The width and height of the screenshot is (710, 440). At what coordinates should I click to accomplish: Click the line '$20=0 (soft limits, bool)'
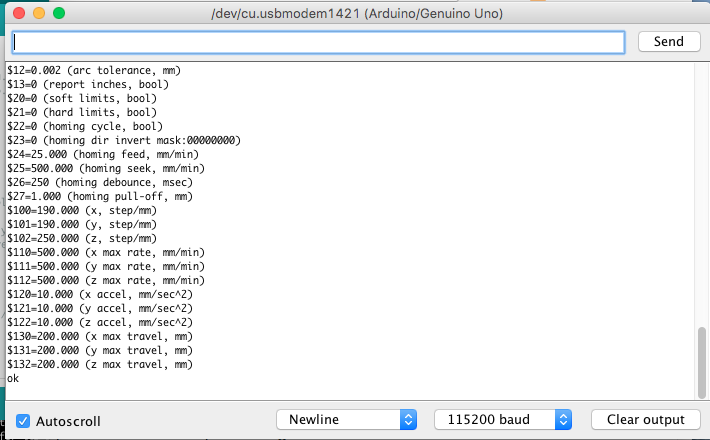click(x=82, y=98)
